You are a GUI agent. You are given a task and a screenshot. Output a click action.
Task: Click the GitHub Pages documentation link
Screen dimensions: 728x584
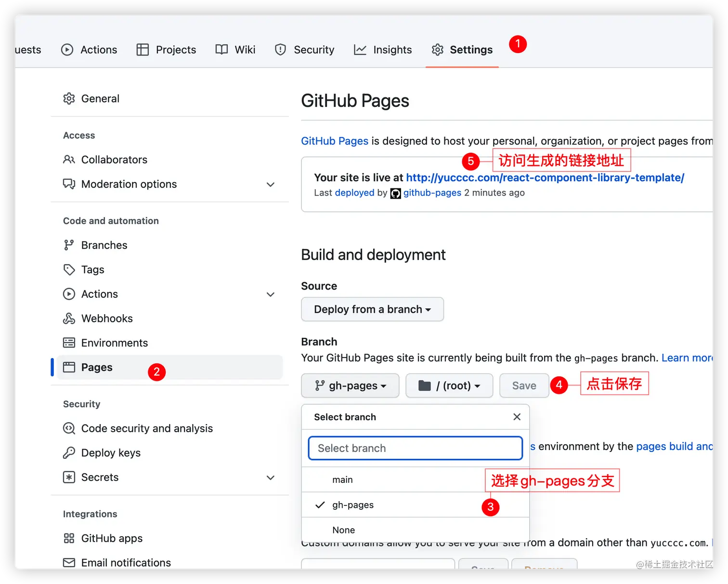(x=335, y=141)
